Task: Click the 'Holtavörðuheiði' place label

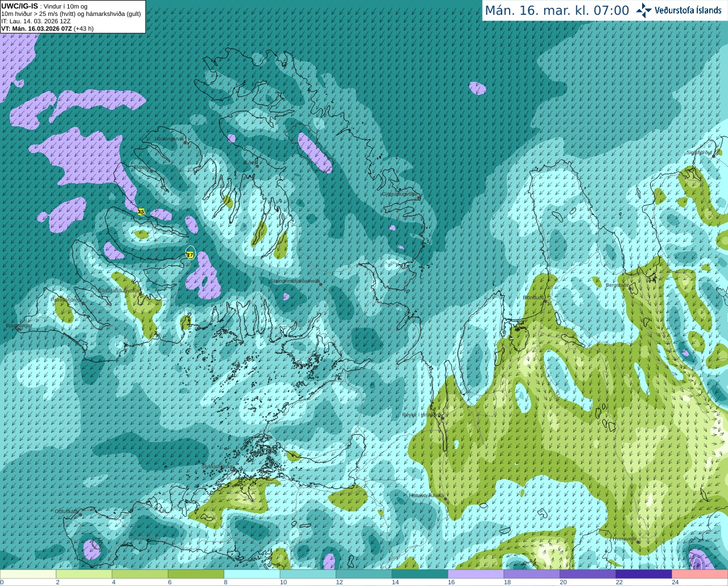Action: point(427,496)
